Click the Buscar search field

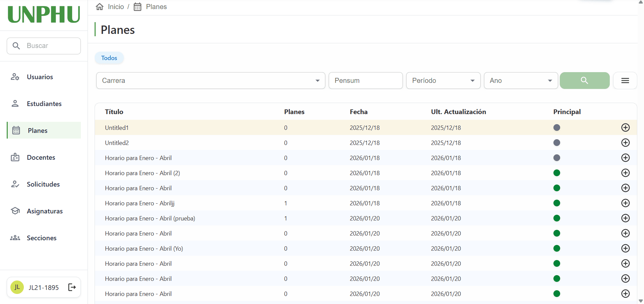coord(44,46)
